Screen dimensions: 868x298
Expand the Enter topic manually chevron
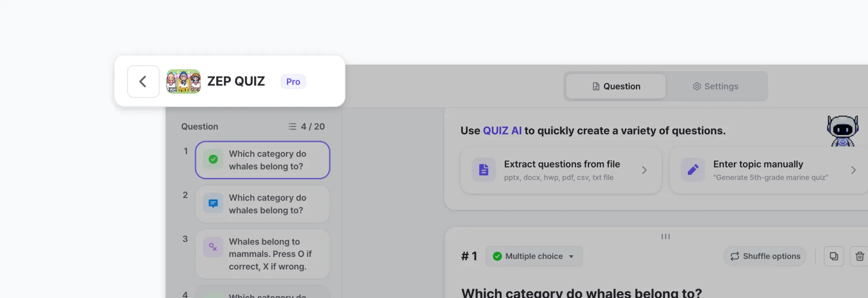tap(853, 170)
